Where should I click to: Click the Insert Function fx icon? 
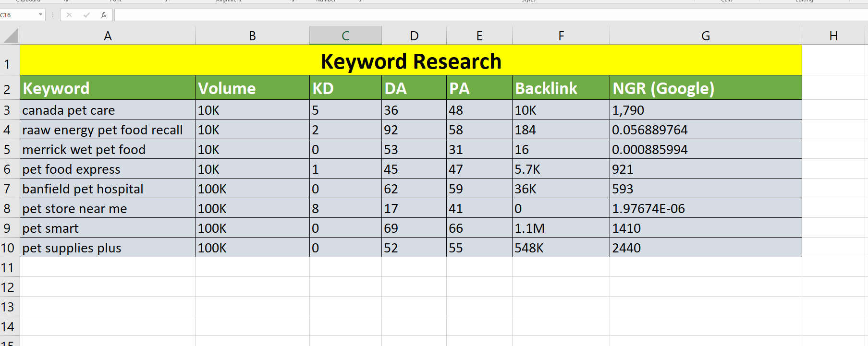104,15
